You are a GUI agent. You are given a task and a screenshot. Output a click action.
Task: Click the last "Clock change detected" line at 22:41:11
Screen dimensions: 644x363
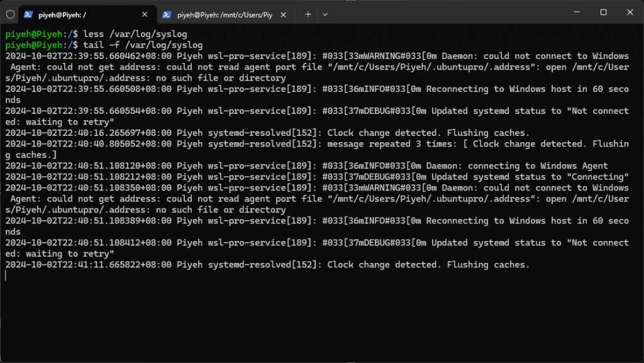267,265
